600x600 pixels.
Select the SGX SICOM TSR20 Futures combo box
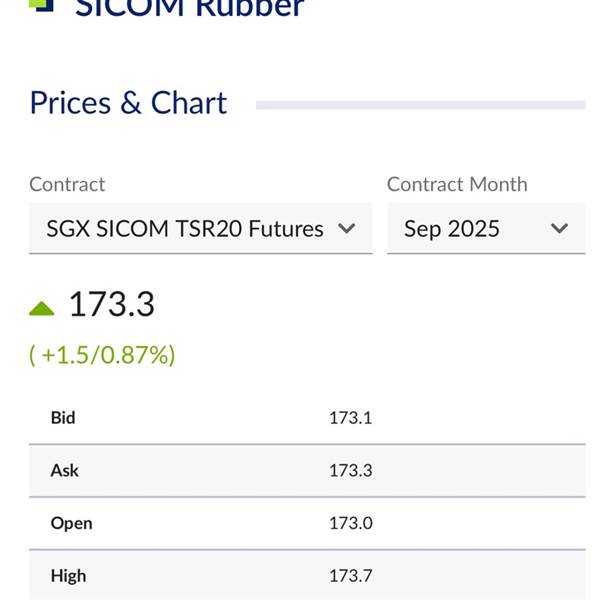coord(201,228)
